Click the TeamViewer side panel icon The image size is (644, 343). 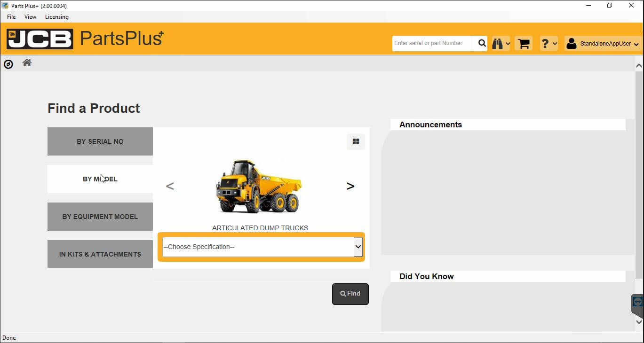click(x=637, y=302)
